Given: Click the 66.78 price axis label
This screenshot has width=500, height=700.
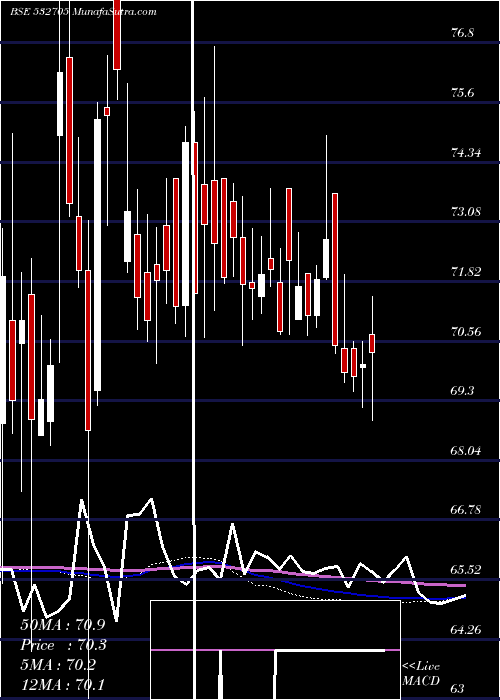Looking at the screenshot, I should [466, 509].
